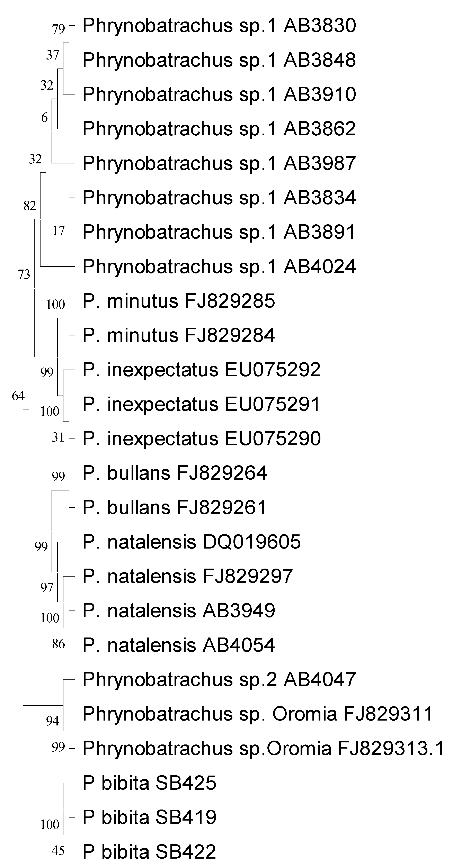Select the P. minutus FJ829285 label

click(179, 301)
